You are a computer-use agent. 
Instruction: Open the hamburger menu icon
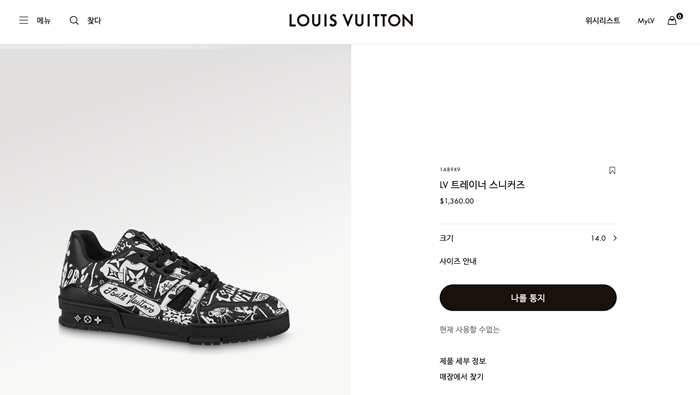tap(24, 20)
